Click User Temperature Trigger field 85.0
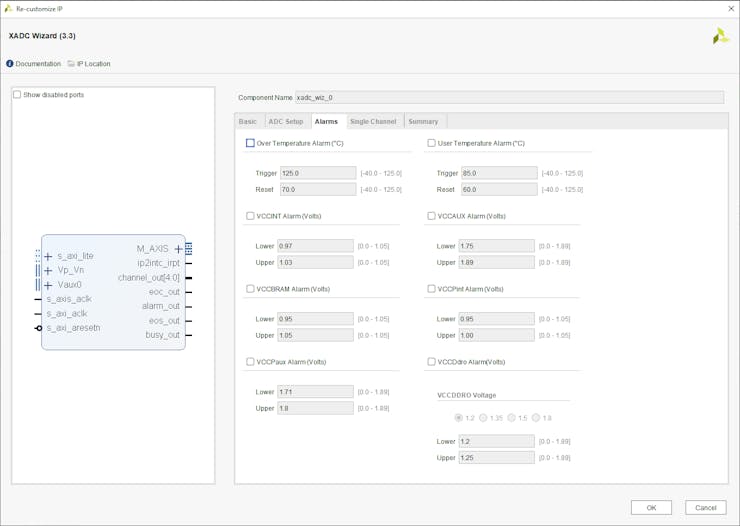Screen dimensions: 740x526 point(499,173)
